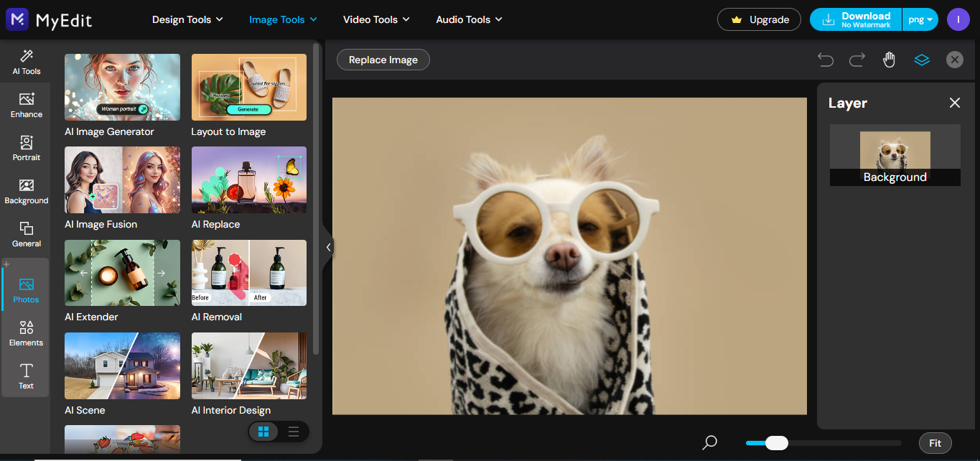The image size is (980, 461).
Task: Click the dog image on canvas
Action: click(x=569, y=256)
